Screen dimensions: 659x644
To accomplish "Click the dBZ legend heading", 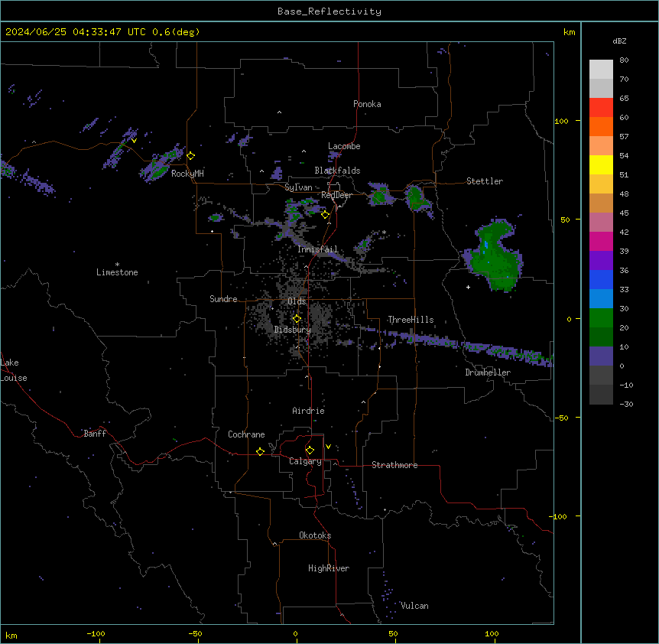I will point(619,41).
